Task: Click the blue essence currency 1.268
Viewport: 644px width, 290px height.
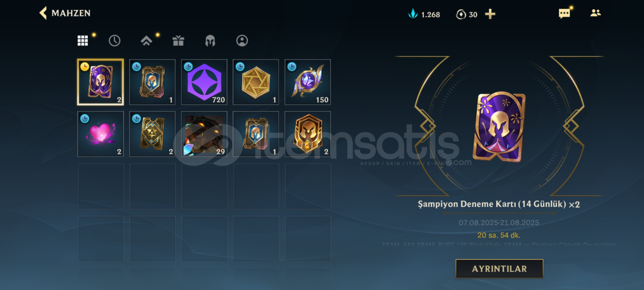Action: coord(424,14)
